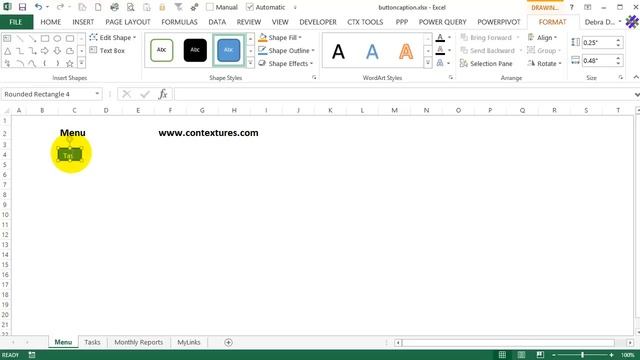Switch to Page Break Preview in status bar

tap(540, 355)
